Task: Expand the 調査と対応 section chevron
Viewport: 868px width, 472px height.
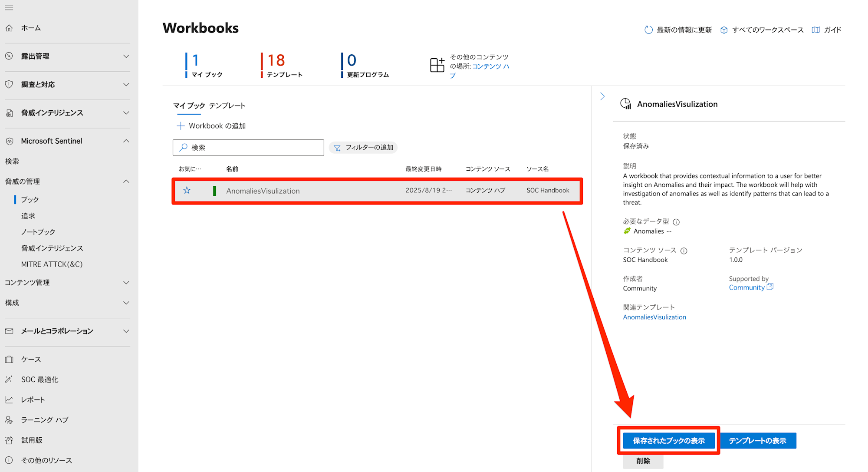Action: [126, 84]
